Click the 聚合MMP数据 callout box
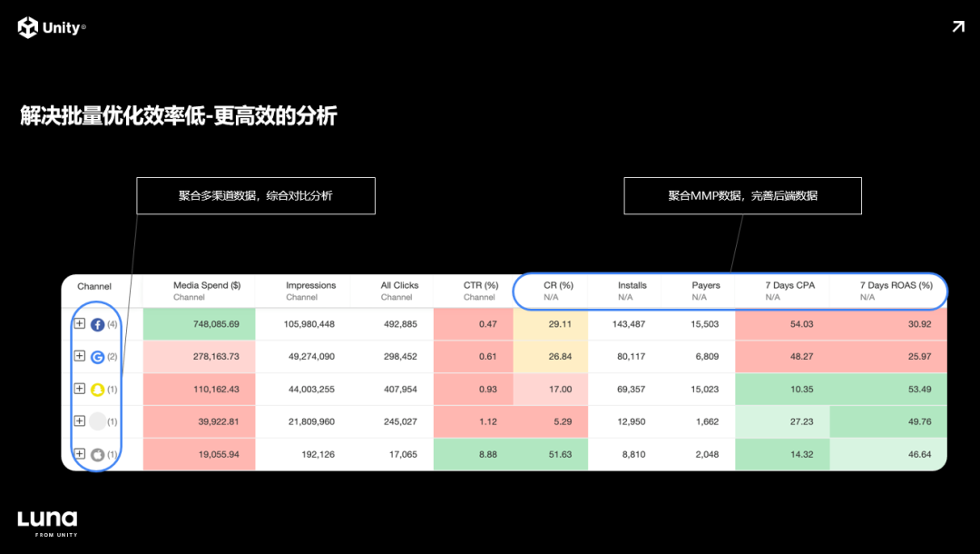 tap(742, 195)
